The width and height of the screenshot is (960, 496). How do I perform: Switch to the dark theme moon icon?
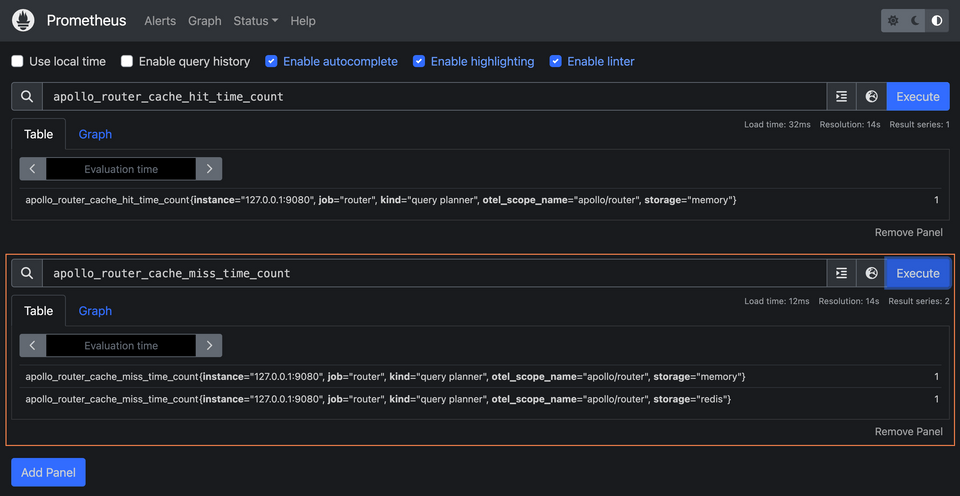pos(915,21)
